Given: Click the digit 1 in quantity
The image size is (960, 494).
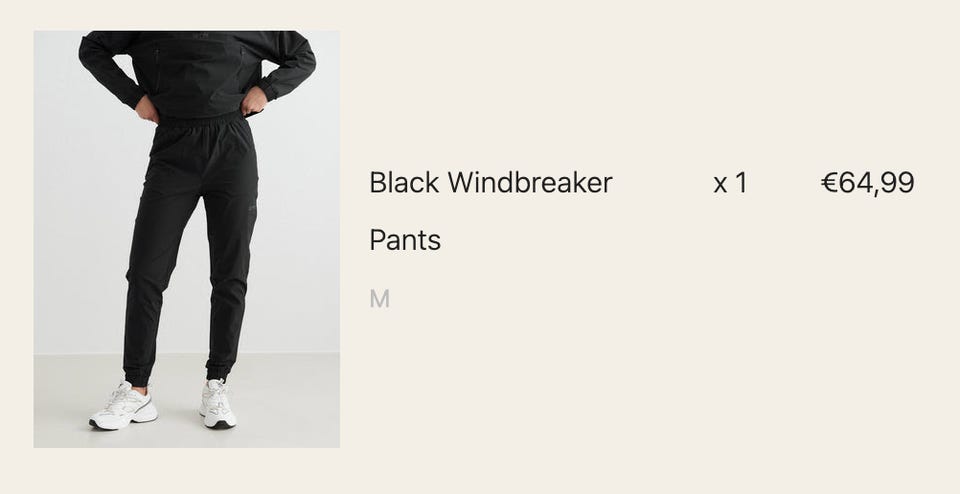Looking at the screenshot, I should 741,182.
